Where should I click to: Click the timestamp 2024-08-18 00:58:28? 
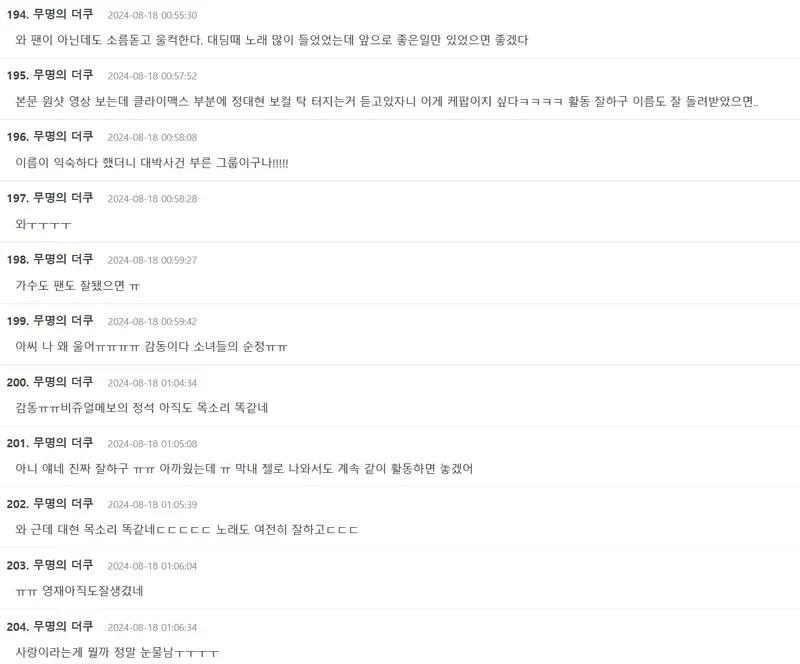click(152, 199)
